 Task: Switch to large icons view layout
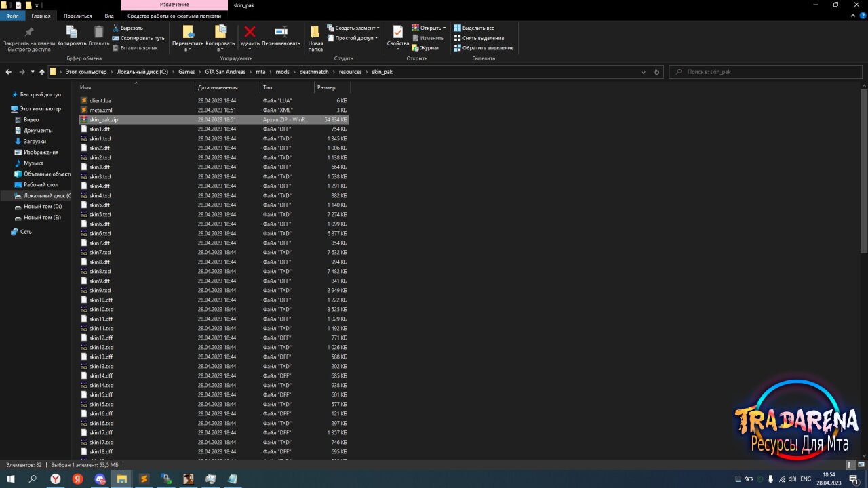pyautogui.click(x=860, y=465)
